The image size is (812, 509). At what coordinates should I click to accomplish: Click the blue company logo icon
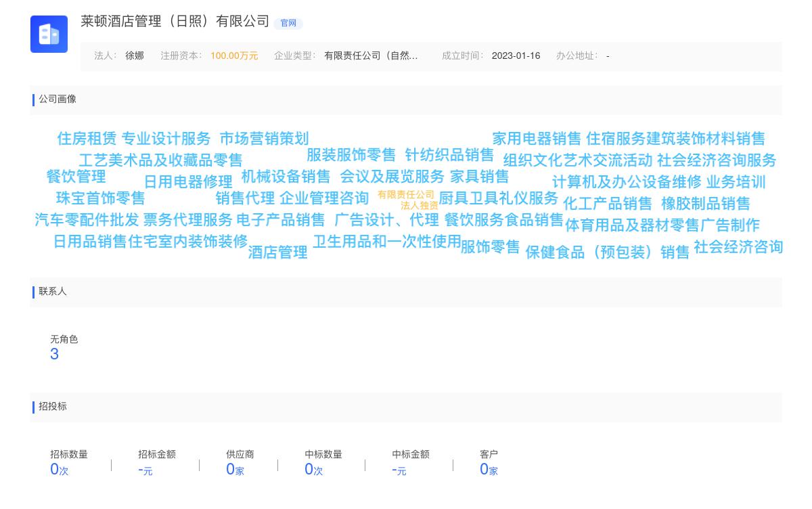coord(49,34)
